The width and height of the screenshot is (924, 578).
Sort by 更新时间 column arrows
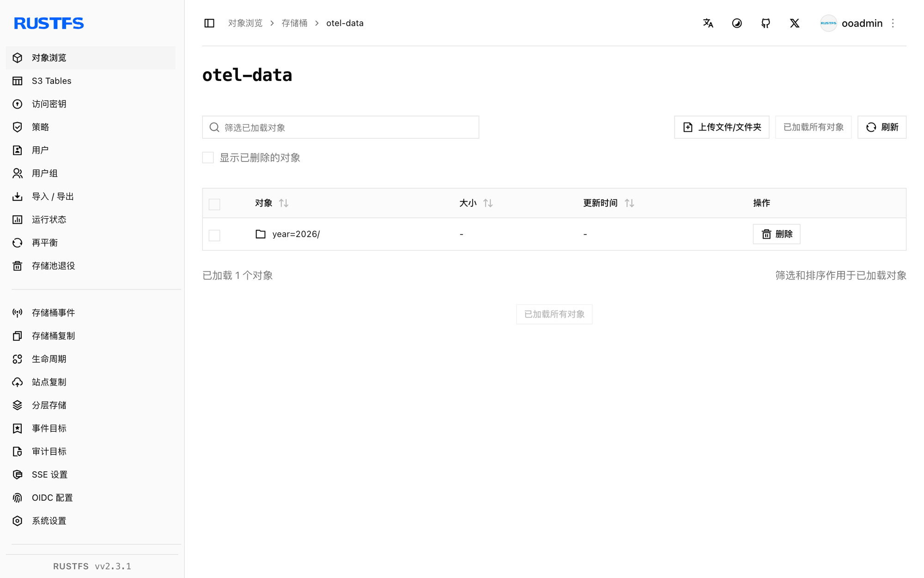[629, 203]
